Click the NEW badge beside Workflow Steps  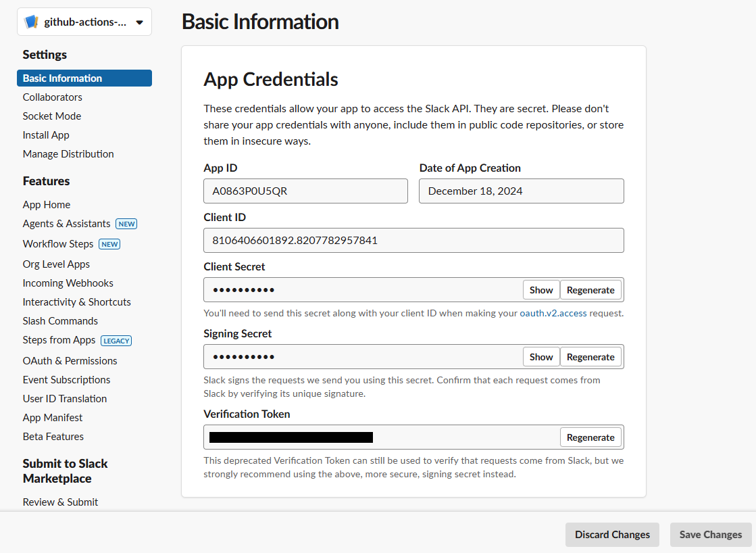[x=109, y=244]
